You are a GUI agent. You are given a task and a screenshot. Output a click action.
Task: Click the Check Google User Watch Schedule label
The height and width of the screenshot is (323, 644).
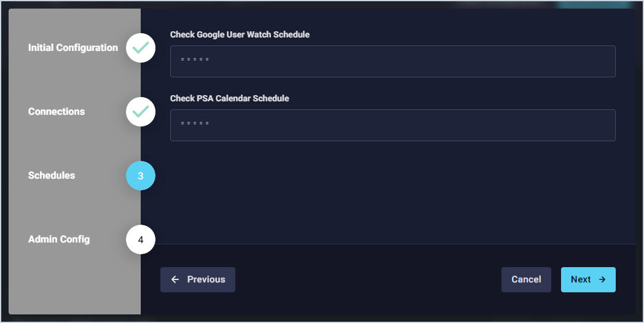point(240,35)
